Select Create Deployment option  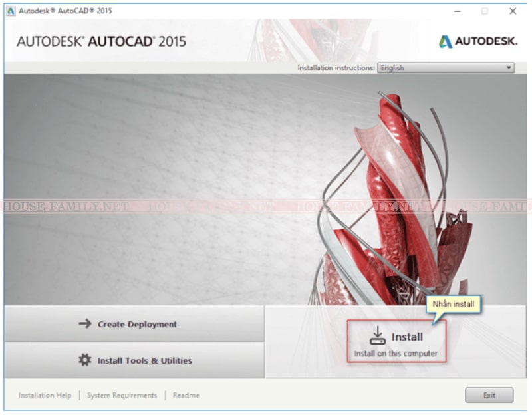[134, 324]
